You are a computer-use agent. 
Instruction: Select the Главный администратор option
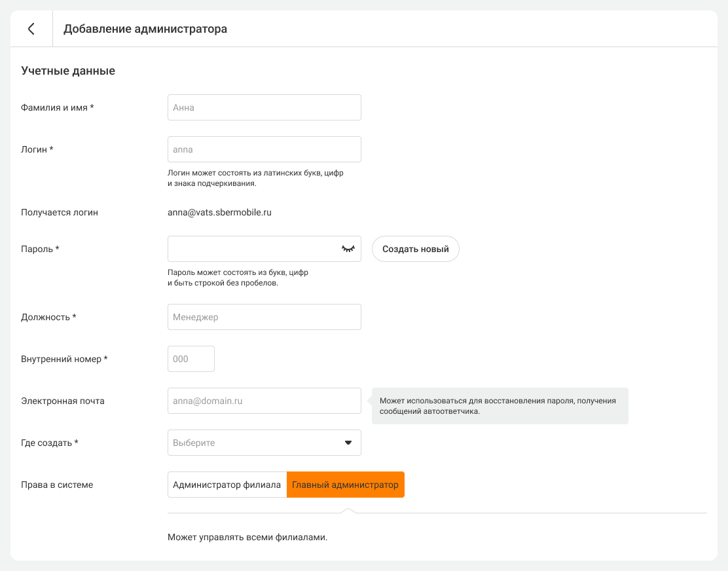(x=345, y=485)
